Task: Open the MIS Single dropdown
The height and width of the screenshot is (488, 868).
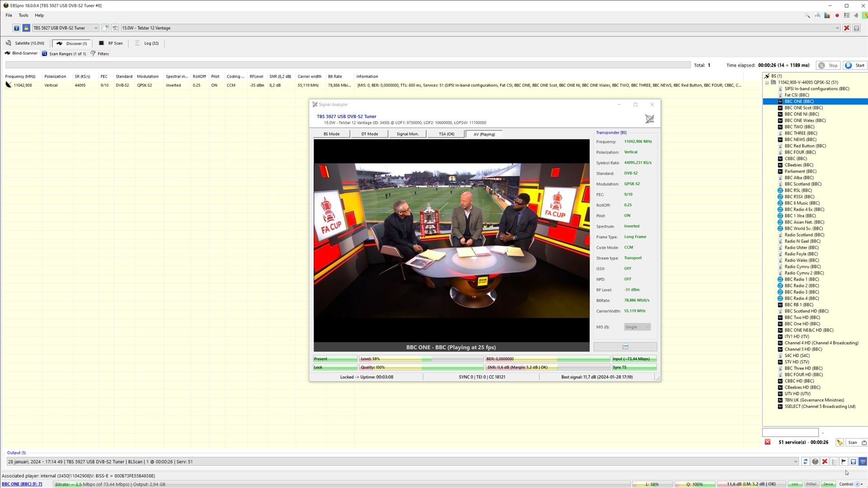Action: (637, 327)
